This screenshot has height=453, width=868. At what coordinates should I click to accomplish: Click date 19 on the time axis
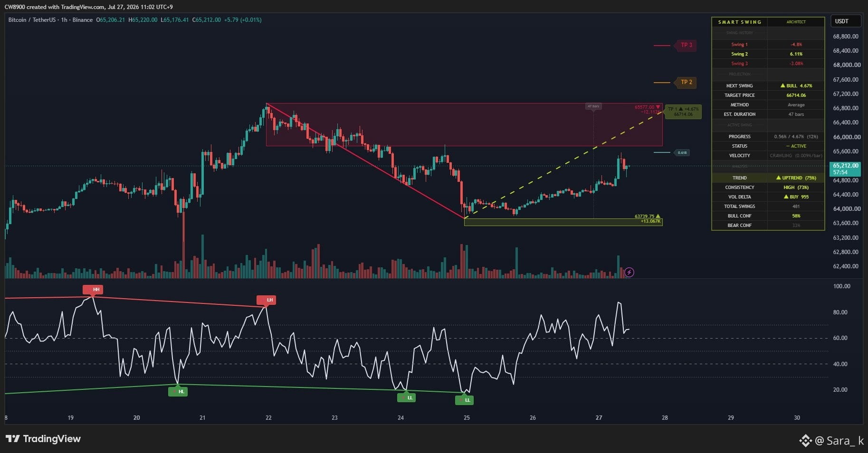click(70, 418)
